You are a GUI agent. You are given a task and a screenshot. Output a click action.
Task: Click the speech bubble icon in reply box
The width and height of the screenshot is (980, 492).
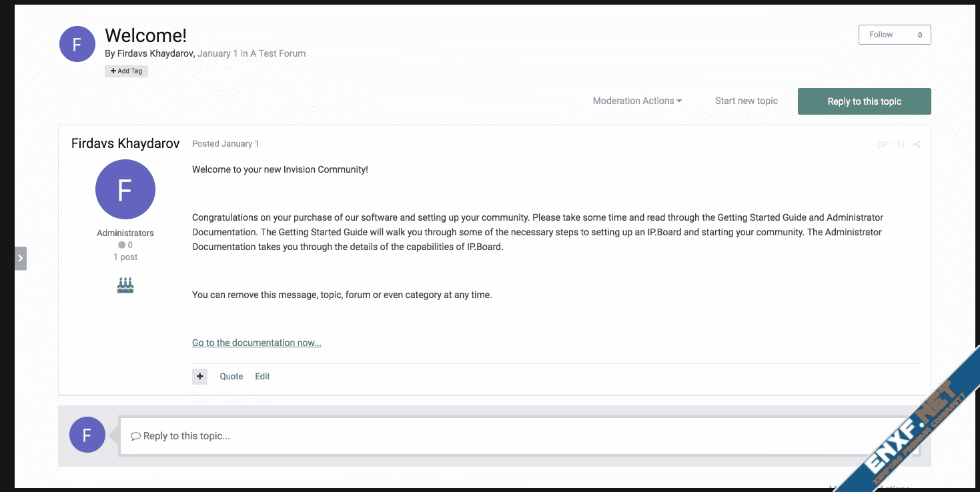tap(135, 437)
